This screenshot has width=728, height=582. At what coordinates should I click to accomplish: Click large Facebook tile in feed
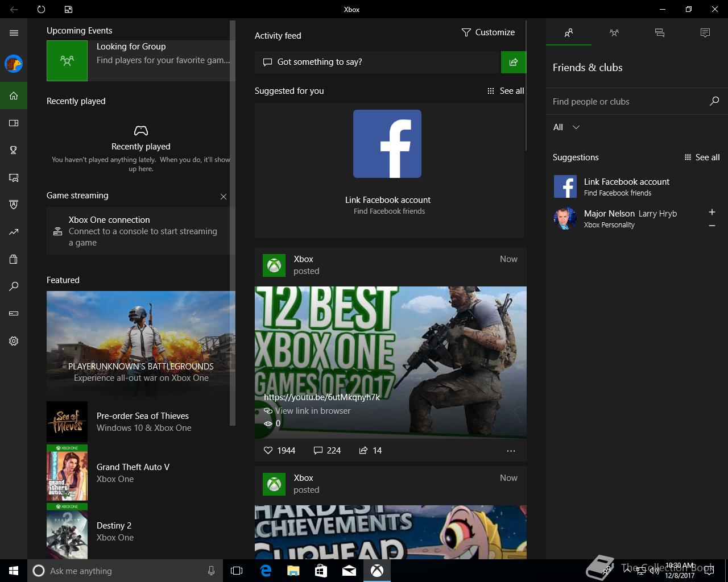[387, 144]
